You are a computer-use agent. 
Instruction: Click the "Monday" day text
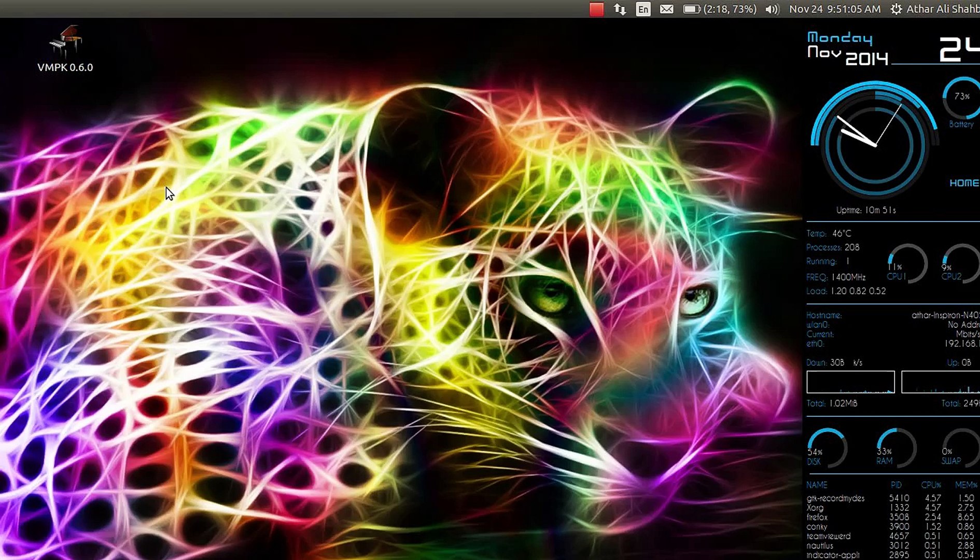840,38
